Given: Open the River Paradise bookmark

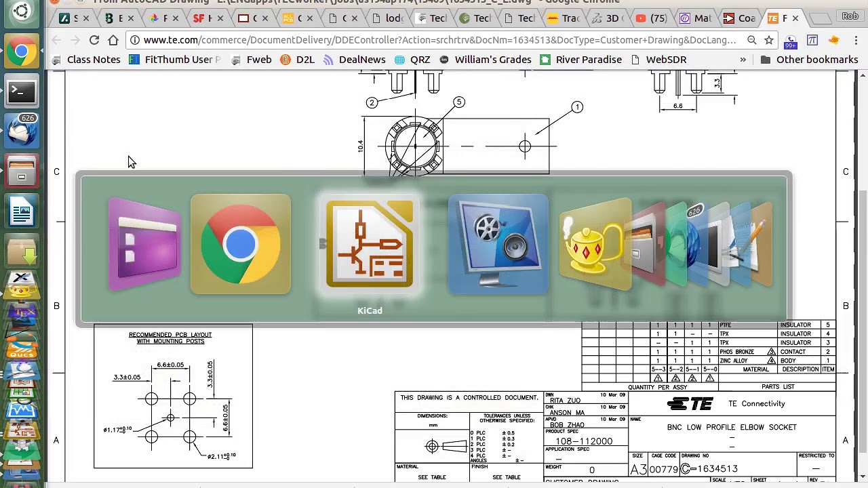Looking at the screenshot, I should [581, 60].
